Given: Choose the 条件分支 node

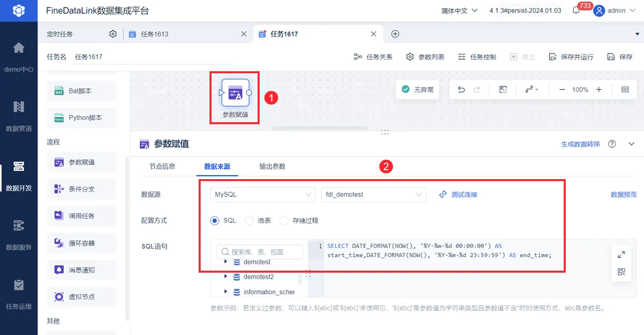Looking at the screenshot, I should click(81, 189).
